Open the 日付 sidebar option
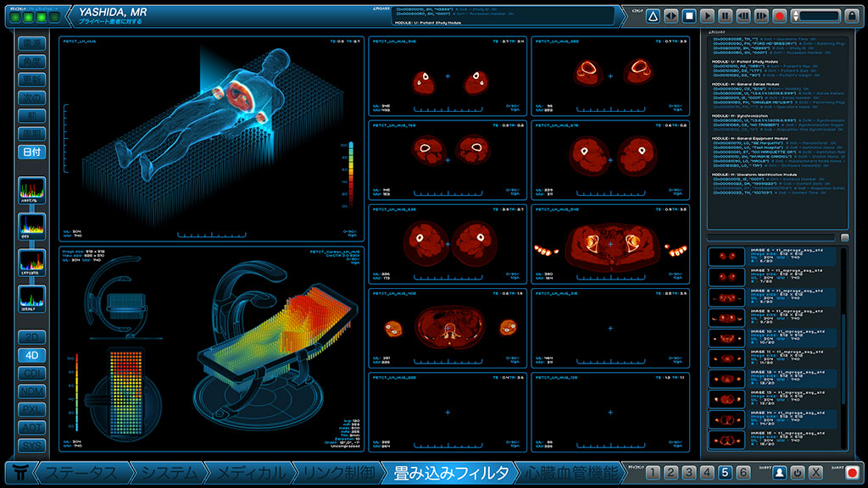868x488 pixels. (32, 152)
